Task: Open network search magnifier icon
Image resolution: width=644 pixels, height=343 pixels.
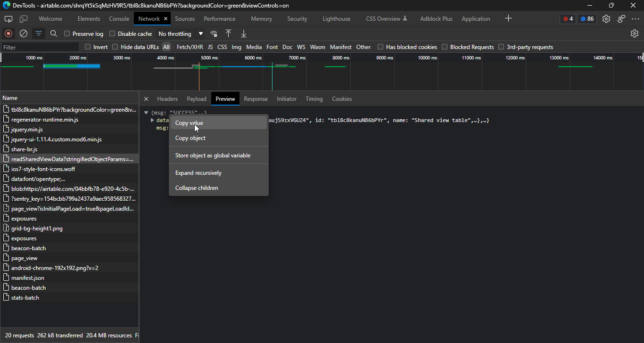Action: 54,33
